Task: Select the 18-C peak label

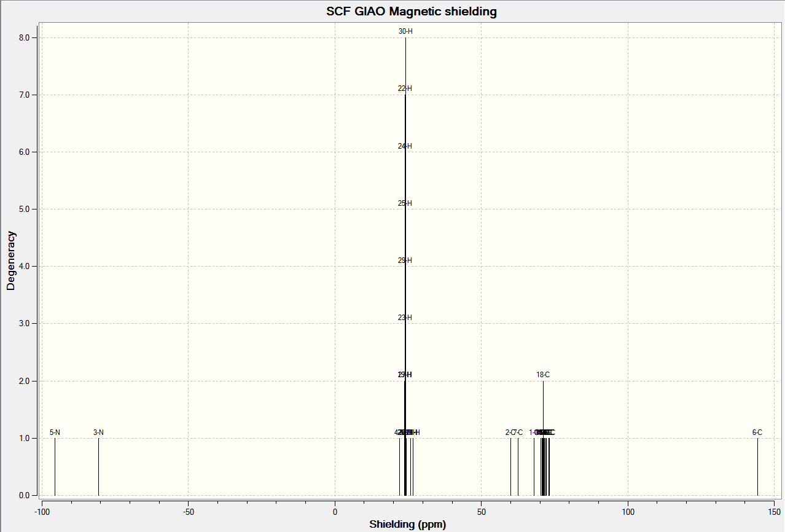Action: click(x=543, y=375)
